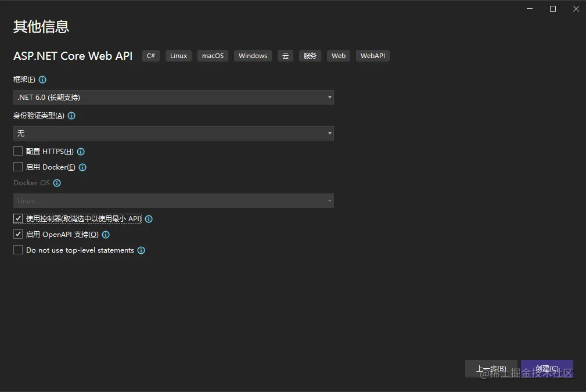
Task: Show info for Do not use top-level statements
Action: coord(141,250)
